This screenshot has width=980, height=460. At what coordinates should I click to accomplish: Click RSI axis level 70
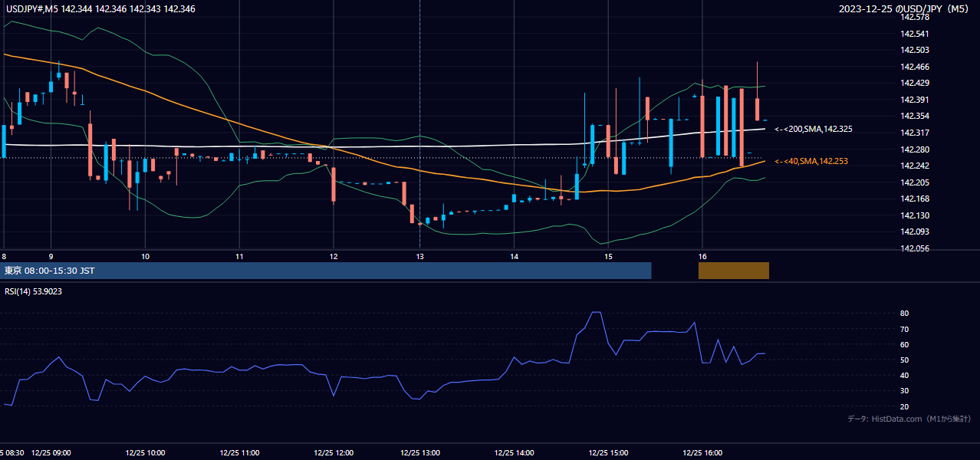pos(905,329)
